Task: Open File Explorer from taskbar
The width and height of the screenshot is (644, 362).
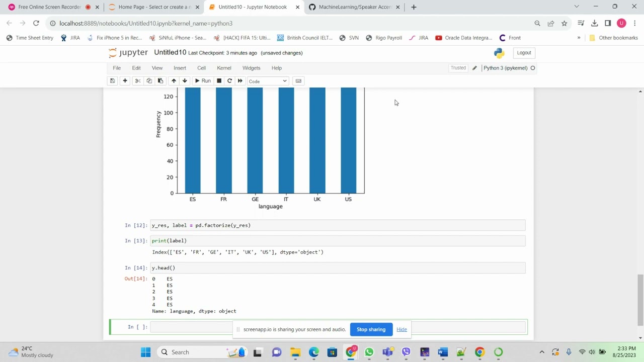Action: coord(295,352)
